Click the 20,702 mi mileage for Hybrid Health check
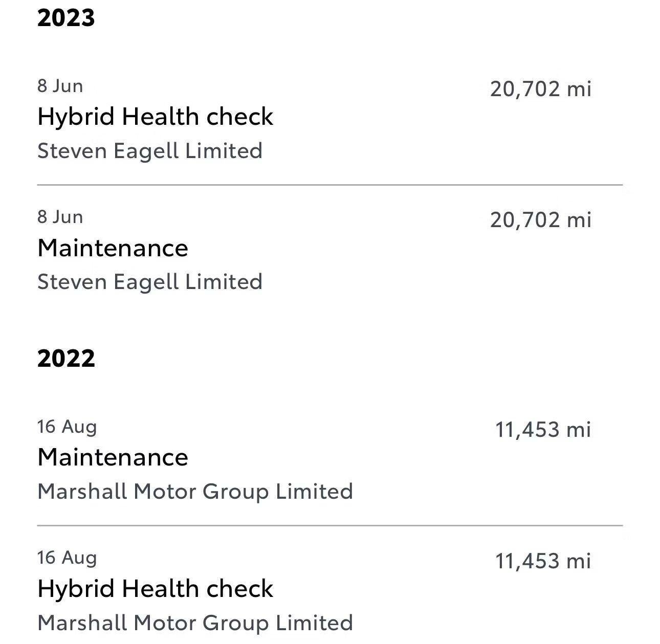 (x=540, y=89)
